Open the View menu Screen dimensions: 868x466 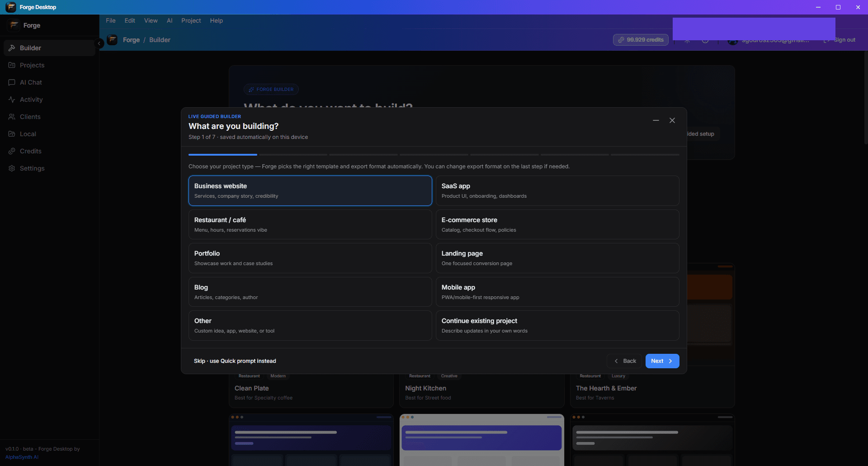[x=151, y=21]
